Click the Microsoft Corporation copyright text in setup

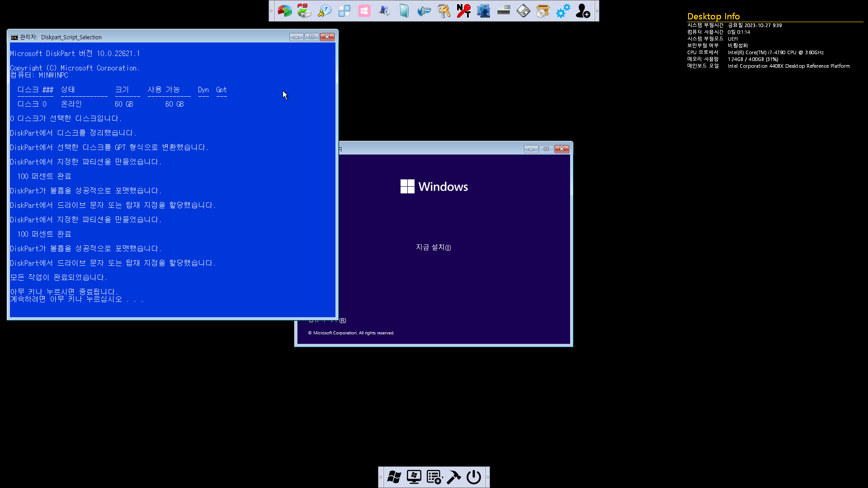(351, 333)
